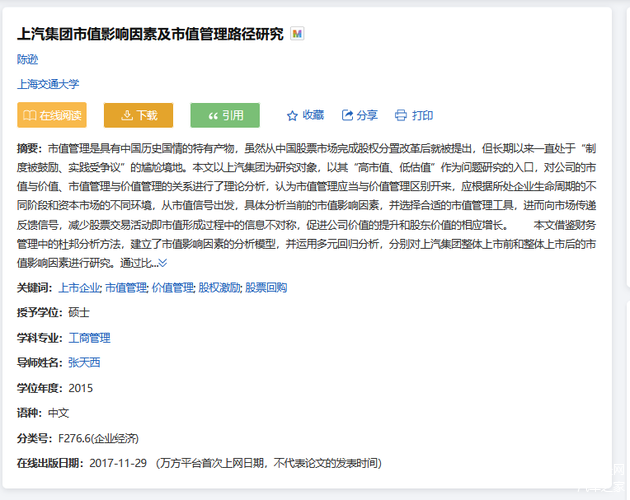Click the orange 下载 download button

138,115
